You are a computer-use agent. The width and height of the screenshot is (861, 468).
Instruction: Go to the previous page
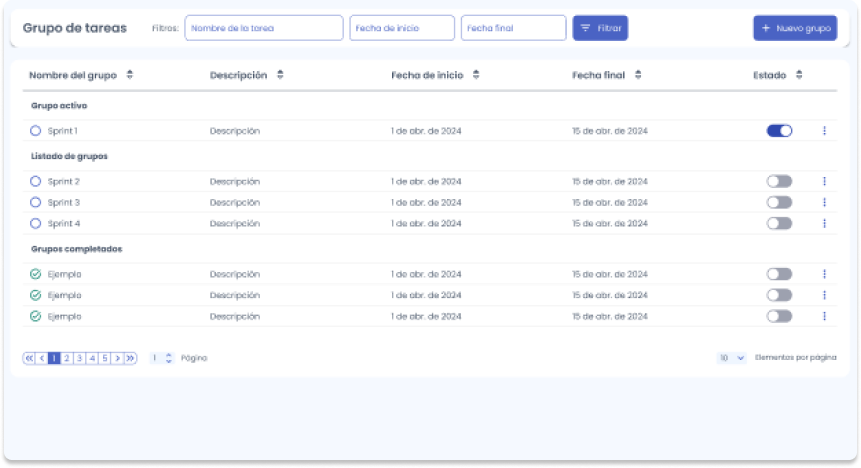click(x=42, y=358)
